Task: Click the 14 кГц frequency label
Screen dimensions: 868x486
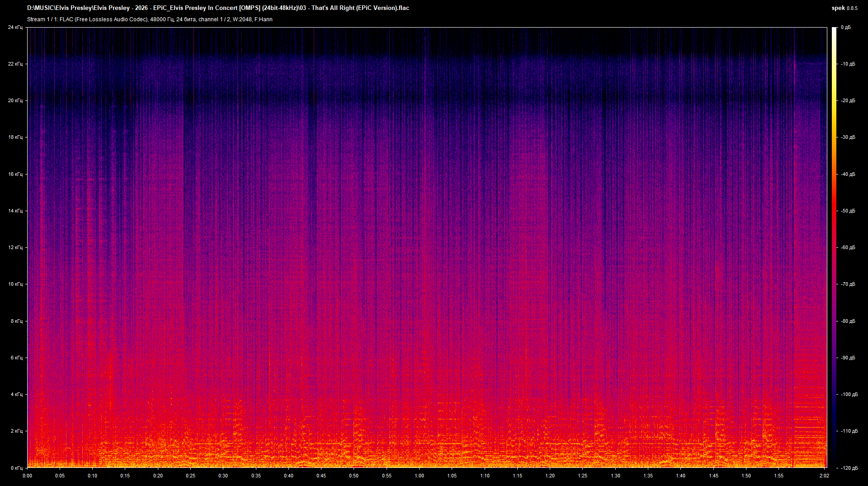Action: [x=15, y=211]
